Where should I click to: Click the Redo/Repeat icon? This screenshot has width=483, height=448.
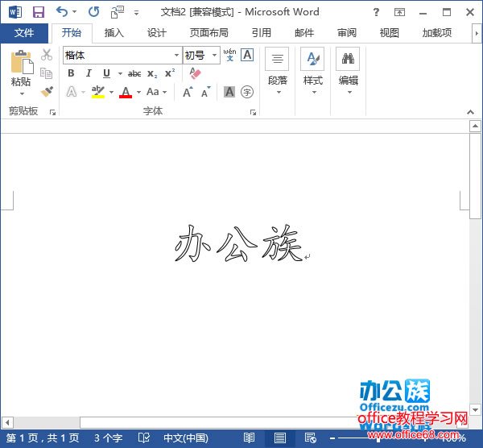(93, 12)
